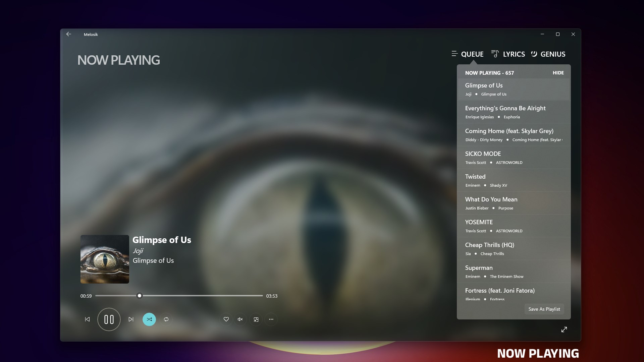The width and height of the screenshot is (644, 362).
Task: Favorite the song with the heart toggle
Action: point(226,319)
